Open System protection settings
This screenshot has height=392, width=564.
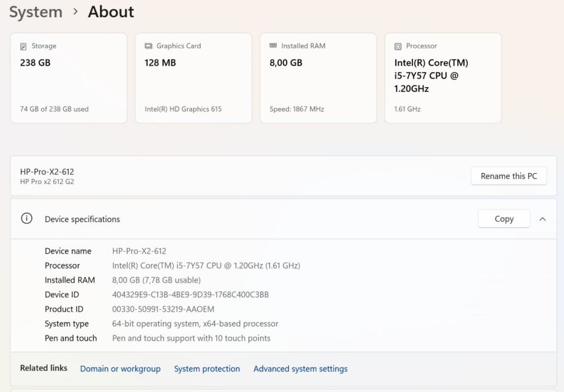click(x=207, y=369)
